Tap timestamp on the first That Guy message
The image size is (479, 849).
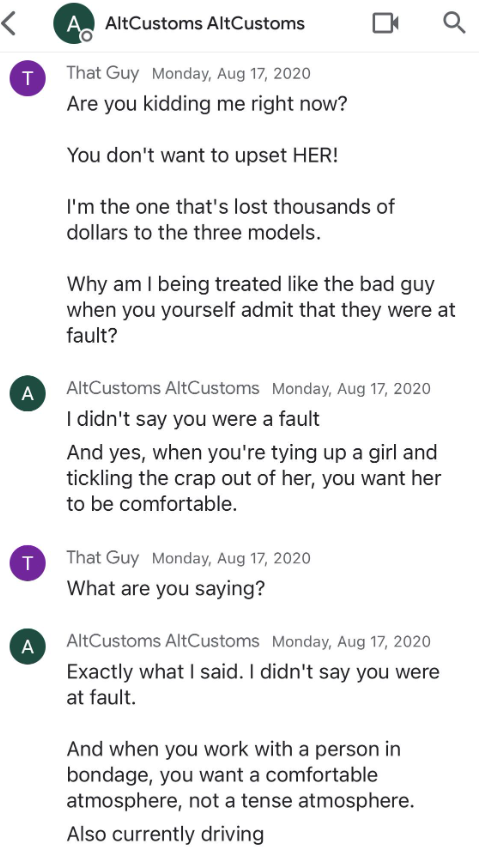click(232, 73)
